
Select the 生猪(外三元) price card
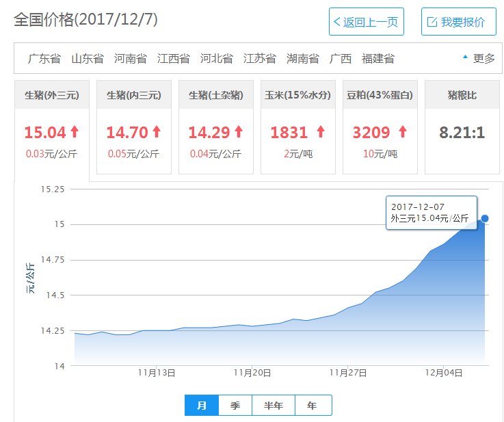pyautogui.click(x=52, y=127)
